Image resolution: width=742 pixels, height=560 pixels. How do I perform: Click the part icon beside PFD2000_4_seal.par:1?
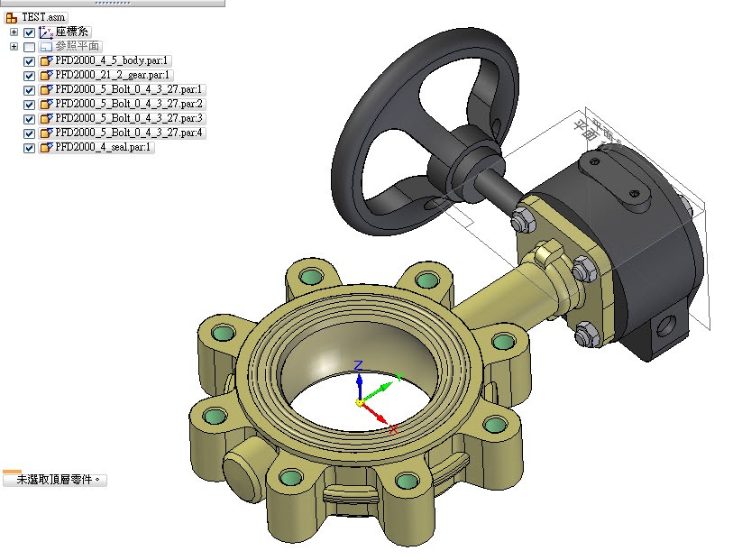click(x=46, y=148)
